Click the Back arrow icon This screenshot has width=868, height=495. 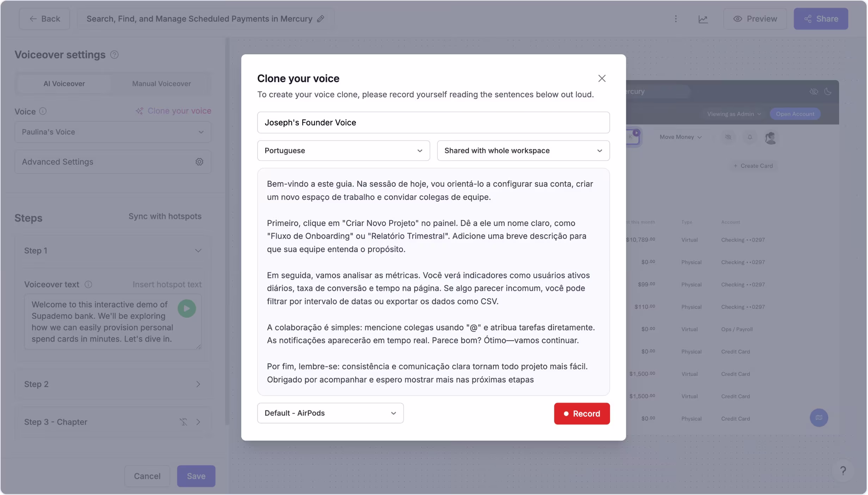[33, 19]
